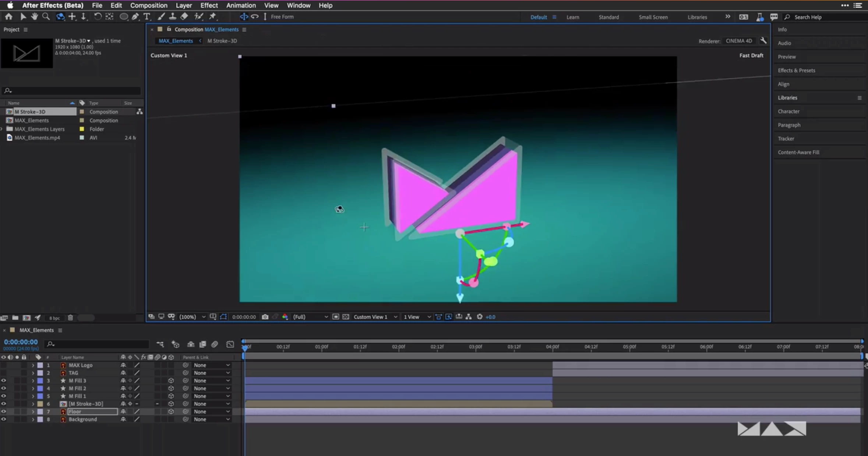Expand the MAX Logo layer properties

(x=33, y=365)
